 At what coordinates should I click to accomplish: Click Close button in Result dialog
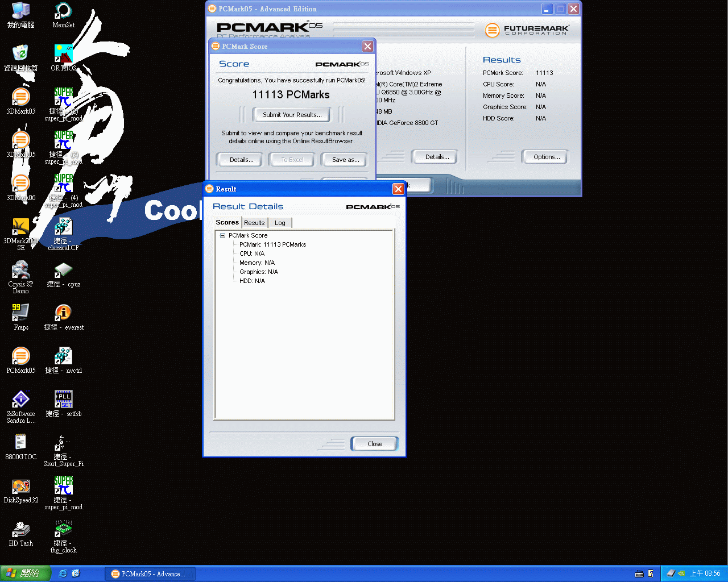click(x=375, y=444)
